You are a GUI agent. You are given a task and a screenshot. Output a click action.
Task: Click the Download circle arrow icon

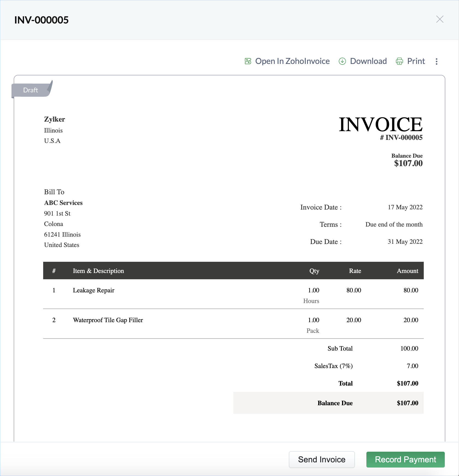coord(342,61)
